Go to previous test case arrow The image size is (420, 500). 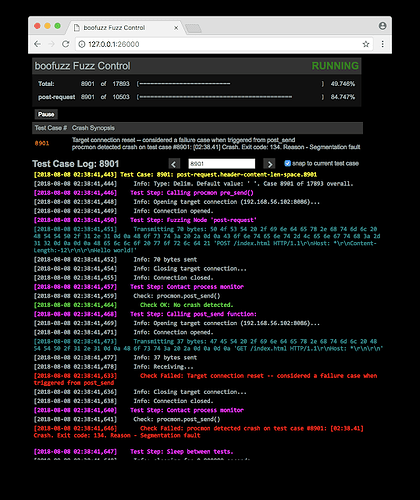point(173,164)
